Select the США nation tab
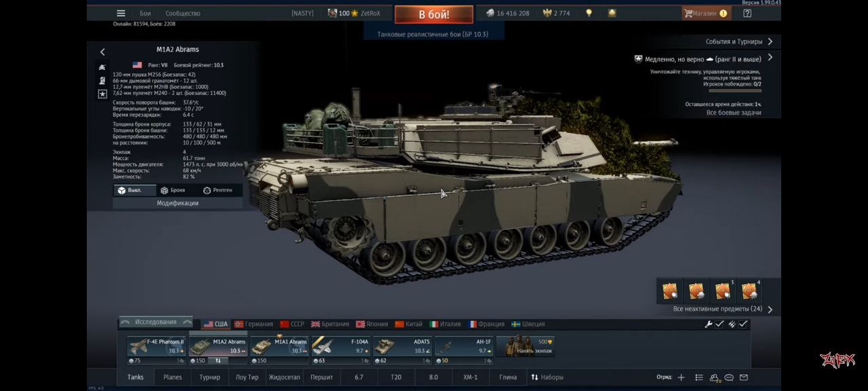The height and width of the screenshot is (391, 868). (x=216, y=324)
